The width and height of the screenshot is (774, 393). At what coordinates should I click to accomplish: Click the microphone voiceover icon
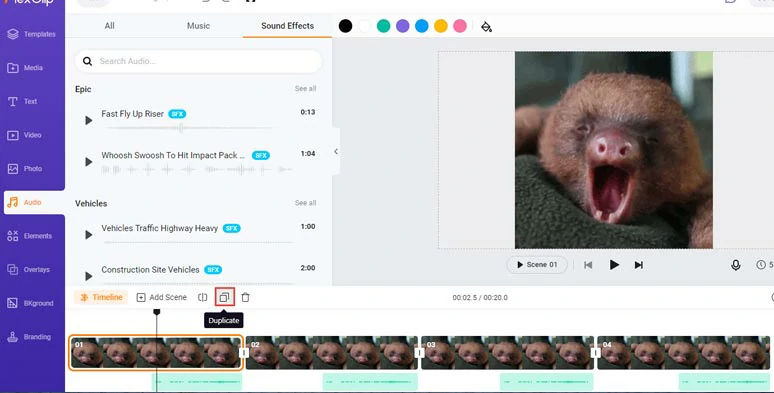click(x=735, y=265)
